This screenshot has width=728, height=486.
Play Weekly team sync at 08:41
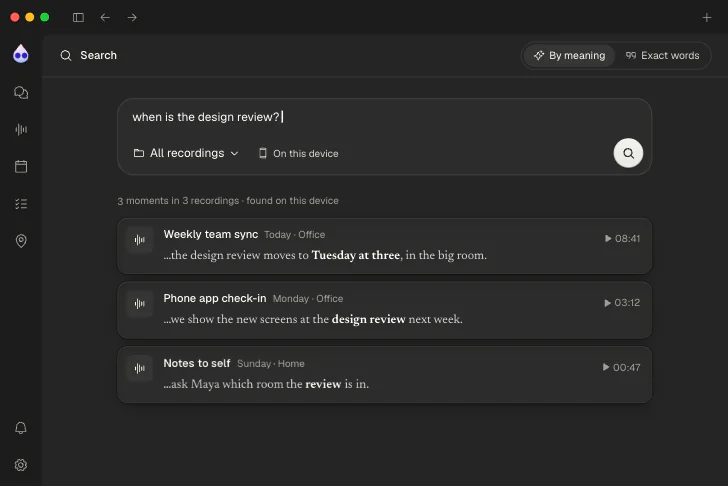click(x=622, y=239)
